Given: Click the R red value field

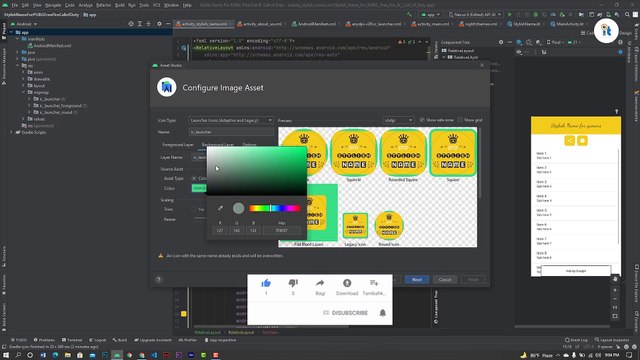Looking at the screenshot, I should tap(220, 231).
